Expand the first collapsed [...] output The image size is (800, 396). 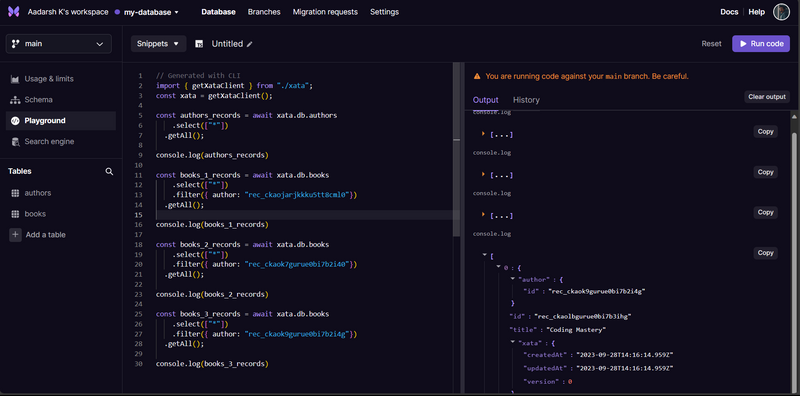(x=483, y=134)
